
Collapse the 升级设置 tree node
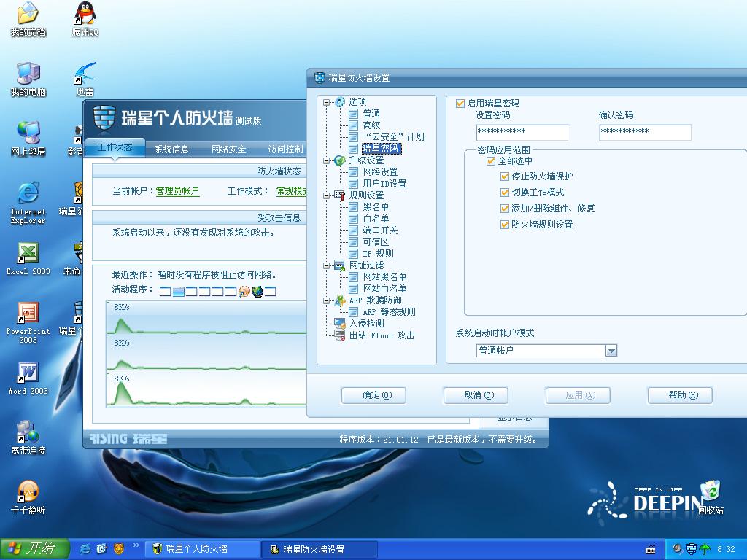pyautogui.click(x=326, y=161)
